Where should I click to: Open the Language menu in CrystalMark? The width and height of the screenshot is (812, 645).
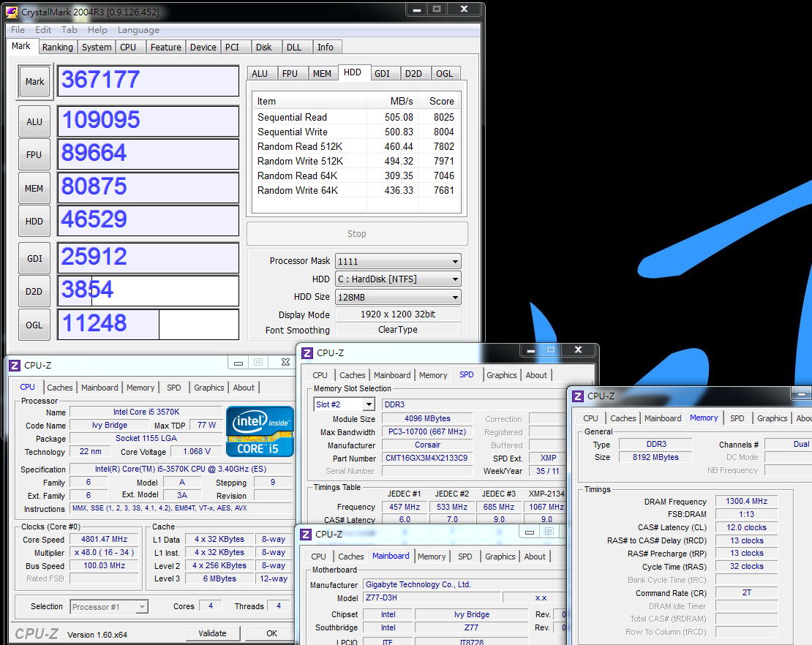tap(138, 29)
